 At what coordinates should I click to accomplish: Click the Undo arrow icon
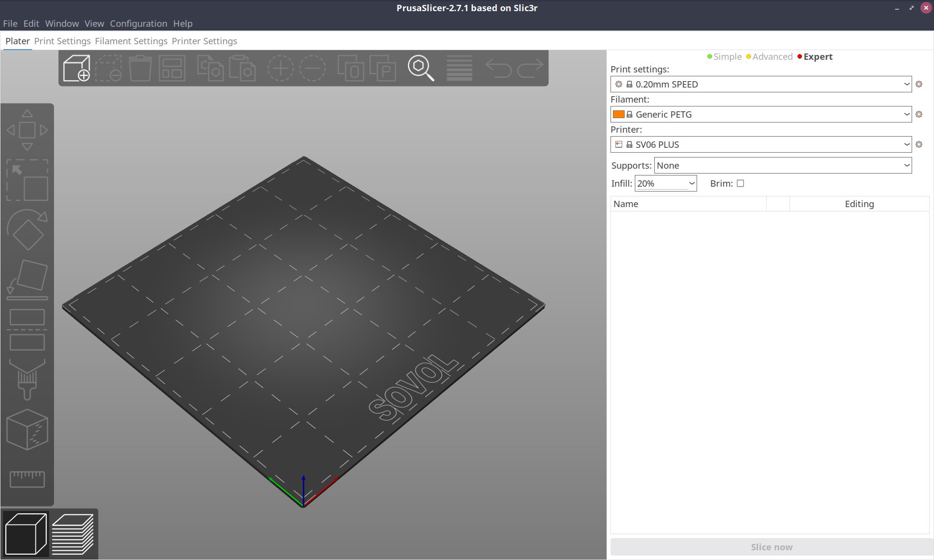tap(498, 68)
